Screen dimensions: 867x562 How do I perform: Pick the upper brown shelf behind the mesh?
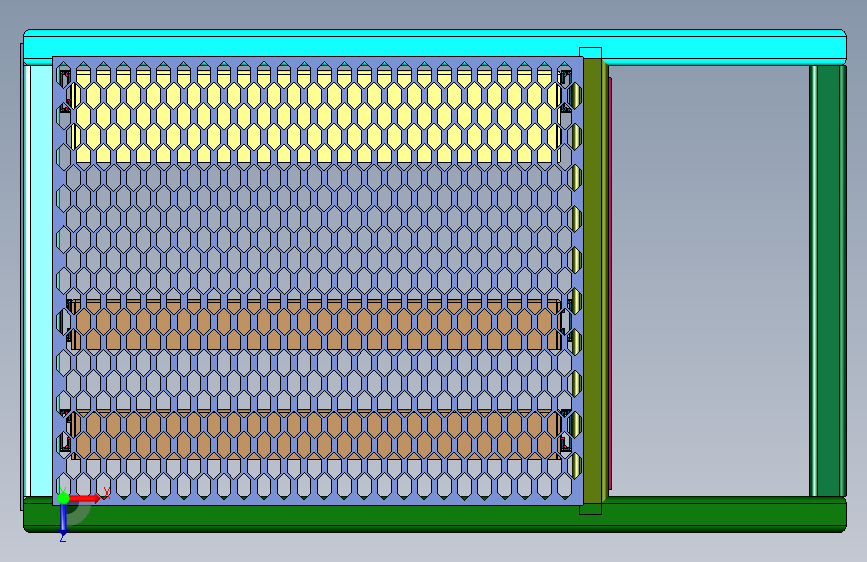point(315,325)
